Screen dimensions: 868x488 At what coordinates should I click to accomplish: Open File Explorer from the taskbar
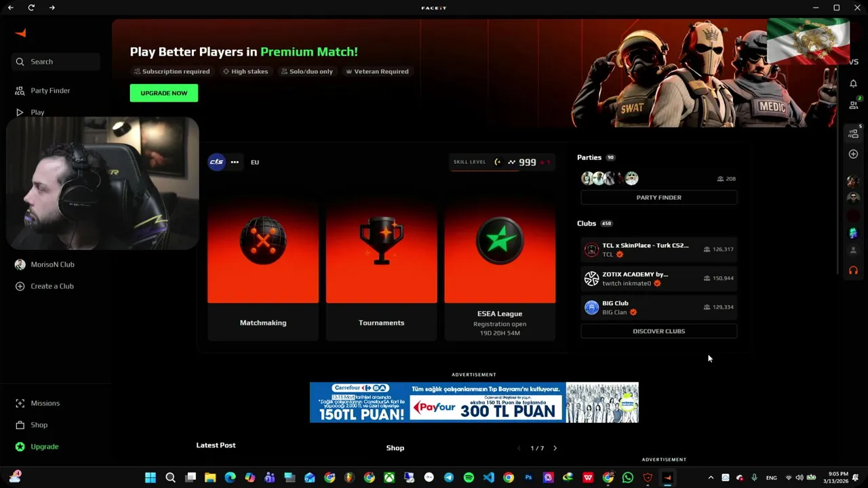pos(210,477)
